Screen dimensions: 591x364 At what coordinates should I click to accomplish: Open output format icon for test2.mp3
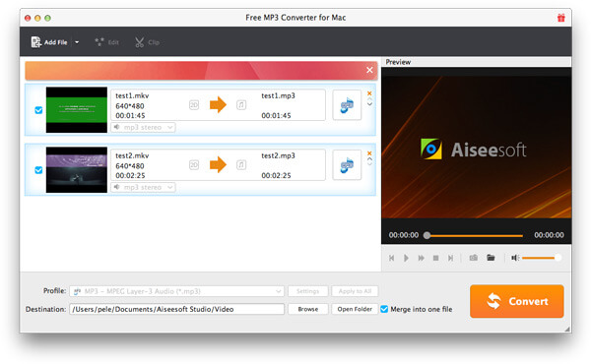[347, 165]
